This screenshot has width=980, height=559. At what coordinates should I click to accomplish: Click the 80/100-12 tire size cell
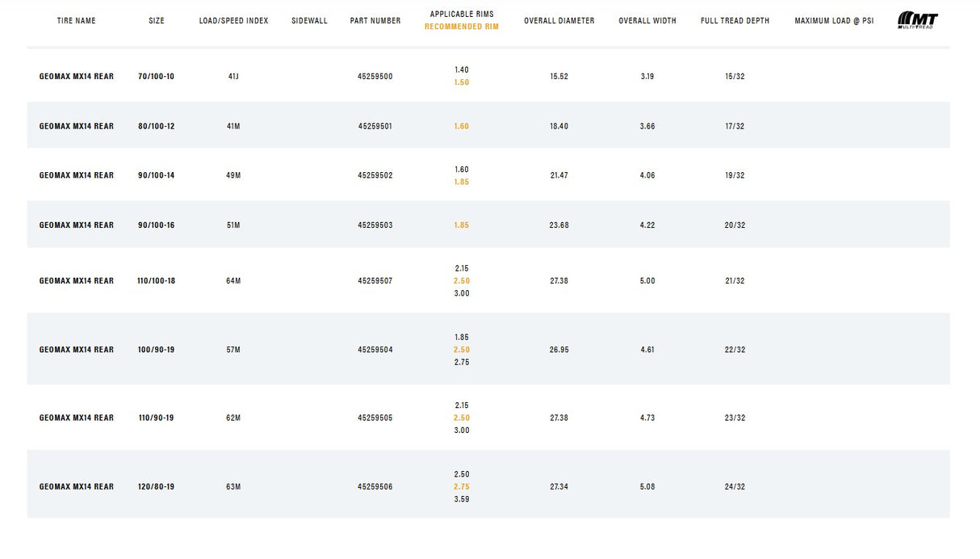156,126
